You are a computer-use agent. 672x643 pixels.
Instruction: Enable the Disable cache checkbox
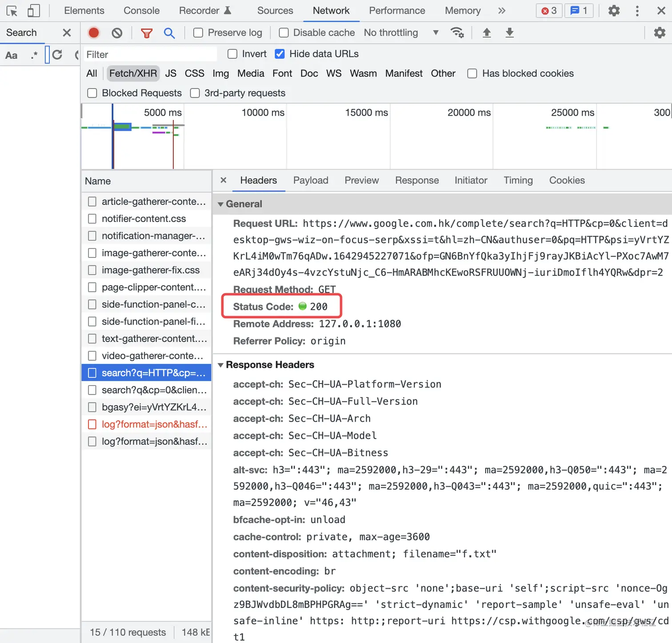(284, 32)
